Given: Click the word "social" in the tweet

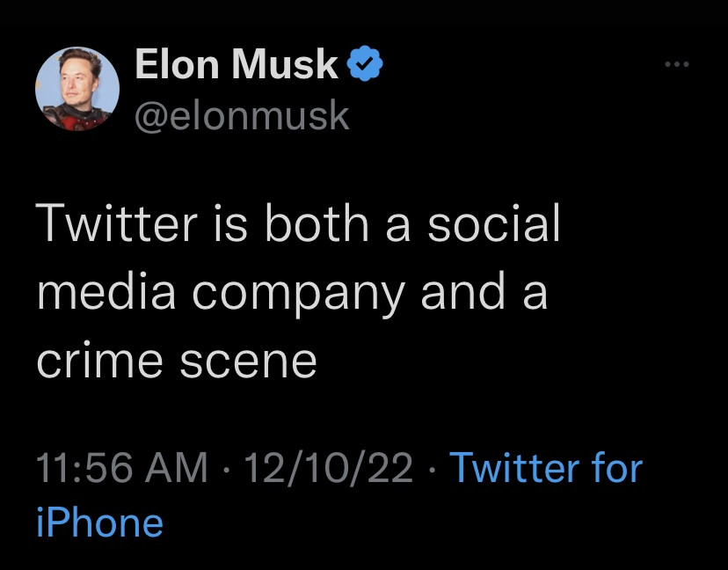Looking at the screenshot, I should click(x=494, y=224).
